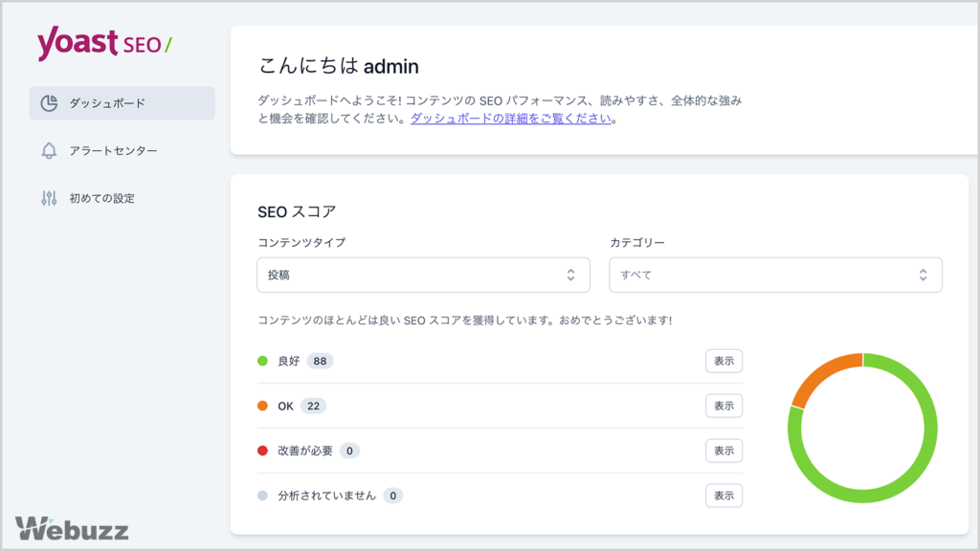Follow the ダッシュボードの詳細をご覧ください link
The image size is (980, 551).
[511, 118]
